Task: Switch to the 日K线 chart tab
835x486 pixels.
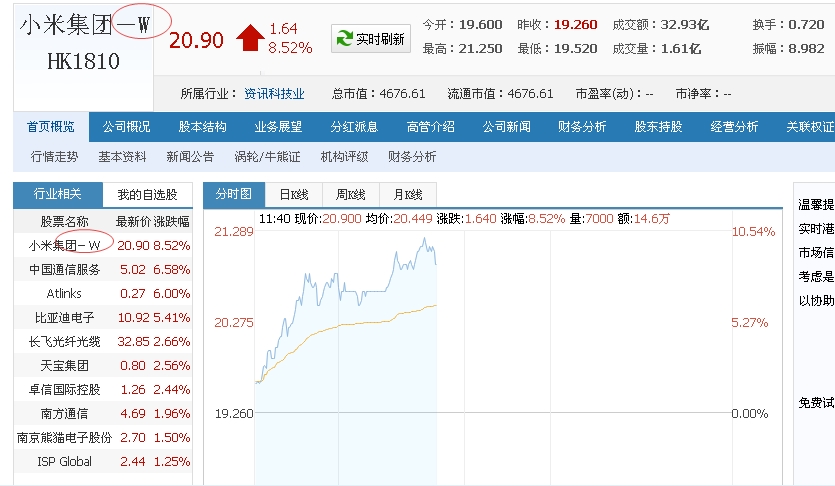Action: pyautogui.click(x=294, y=195)
